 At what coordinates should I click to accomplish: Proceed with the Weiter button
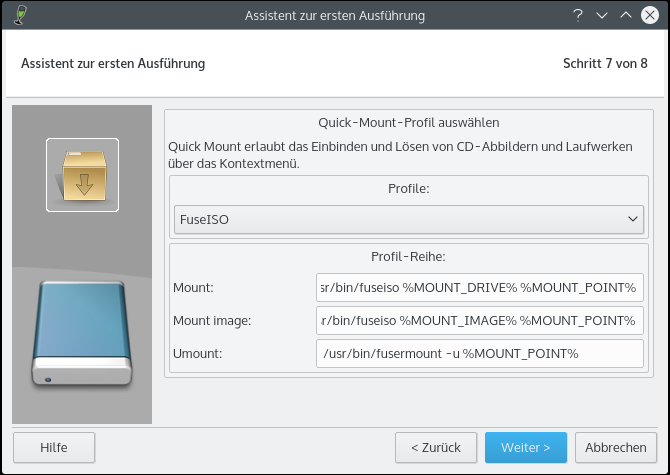(x=526, y=447)
